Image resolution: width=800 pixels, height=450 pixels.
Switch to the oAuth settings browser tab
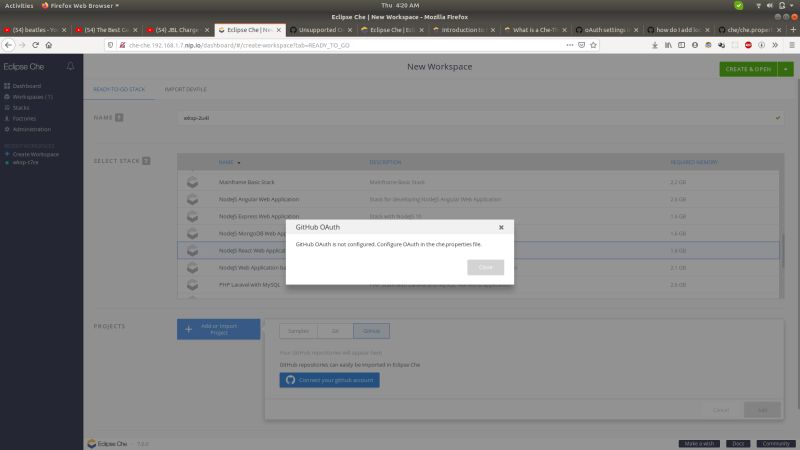[x=607, y=30]
